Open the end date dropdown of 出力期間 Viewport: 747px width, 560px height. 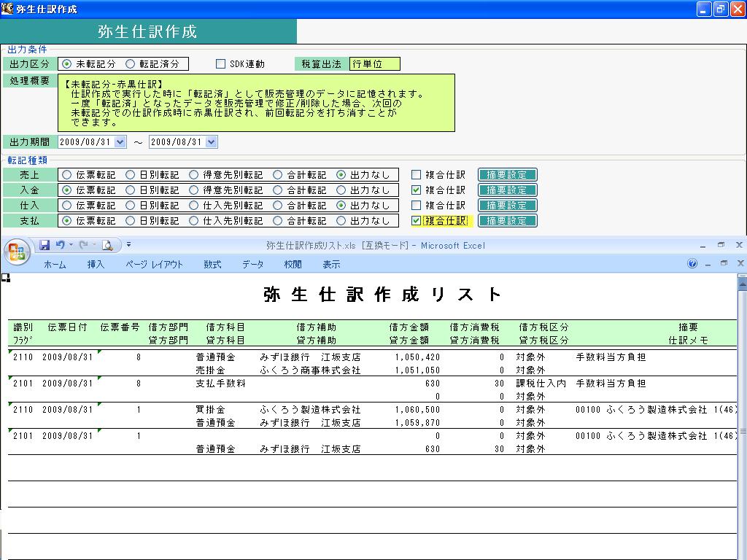(212, 142)
